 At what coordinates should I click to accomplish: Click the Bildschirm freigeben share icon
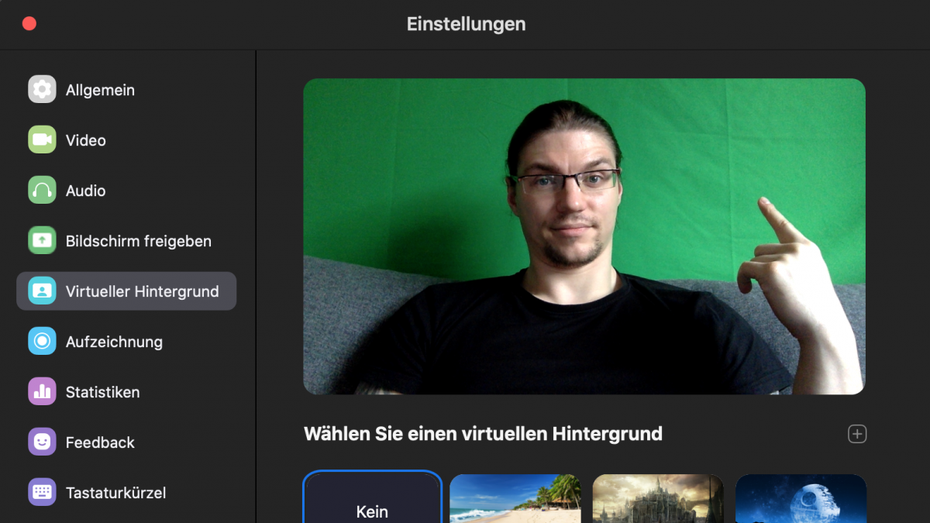42,241
